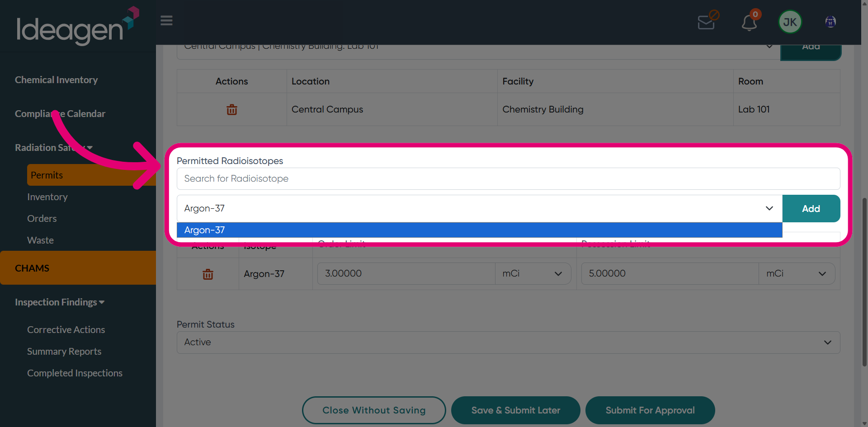Click Add next to the radioisotope dropdown
The image size is (868, 427).
pos(811,209)
